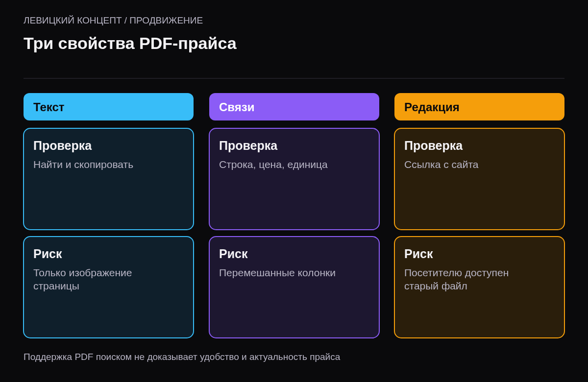Click text Только изображение страницы
The width and height of the screenshot is (588, 382).
pyautogui.click(x=83, y=279)
